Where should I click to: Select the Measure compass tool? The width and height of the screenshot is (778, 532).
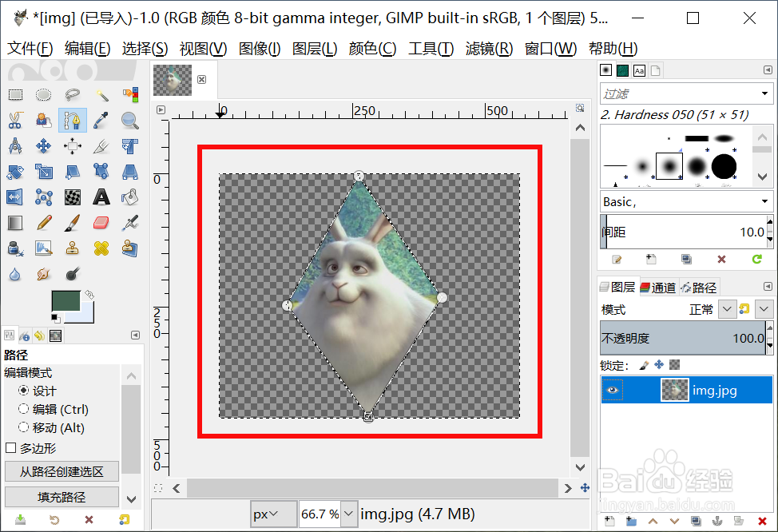pos(15,146)
